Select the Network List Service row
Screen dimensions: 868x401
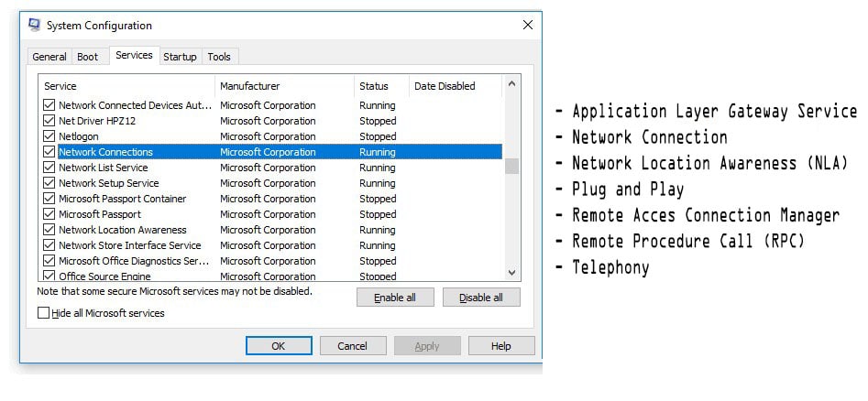point(271,167)
